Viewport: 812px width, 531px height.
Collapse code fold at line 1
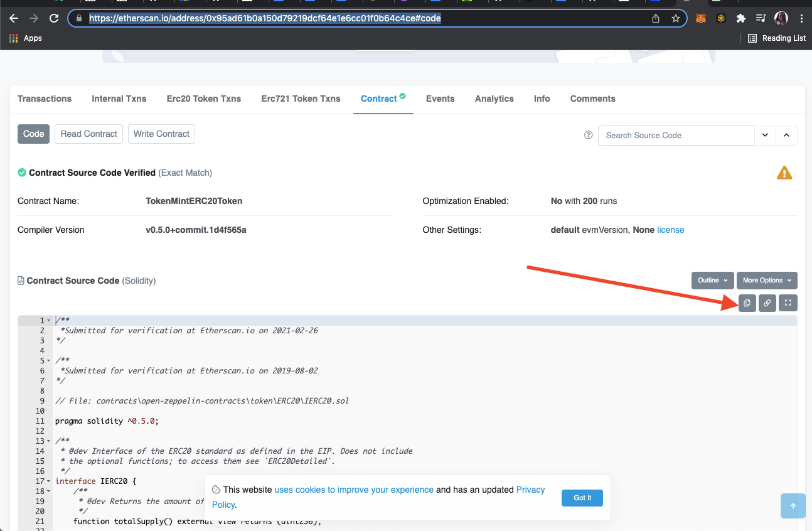49,321
